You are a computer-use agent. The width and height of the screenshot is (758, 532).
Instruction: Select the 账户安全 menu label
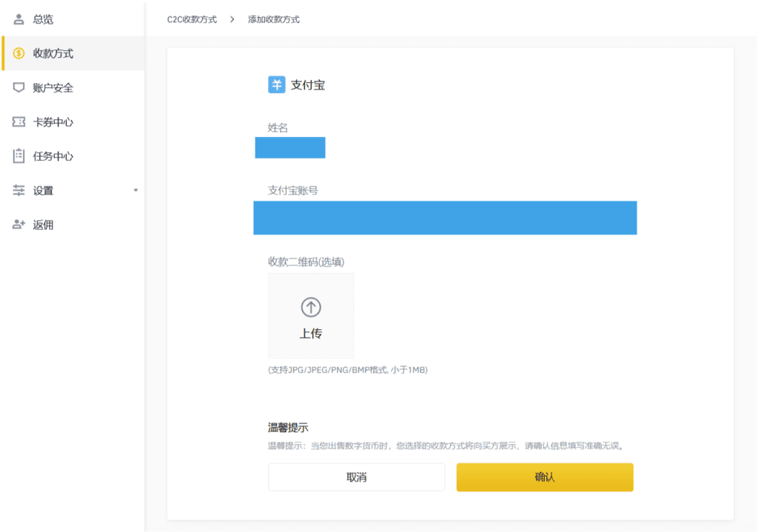[x=53, y=87]
